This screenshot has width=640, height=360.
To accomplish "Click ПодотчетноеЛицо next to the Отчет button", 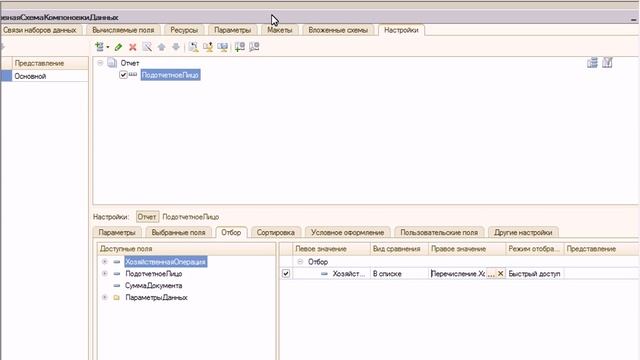I will [x=191, y=217].
